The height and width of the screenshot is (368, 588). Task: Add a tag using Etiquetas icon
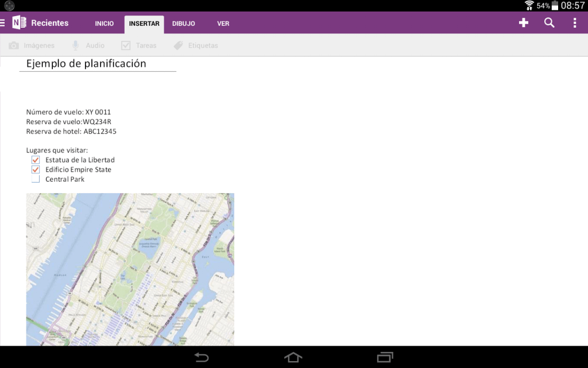click(178, 45)
